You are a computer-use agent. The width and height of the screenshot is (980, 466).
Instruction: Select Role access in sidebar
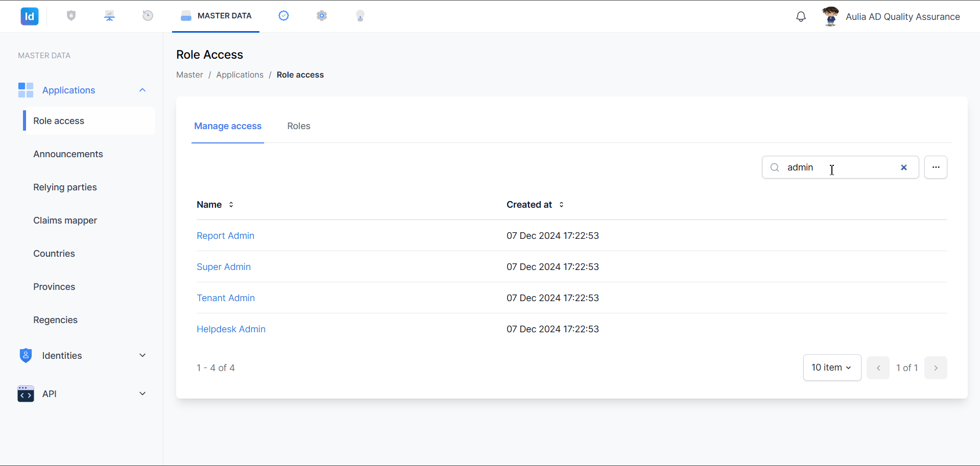(89, 121)
